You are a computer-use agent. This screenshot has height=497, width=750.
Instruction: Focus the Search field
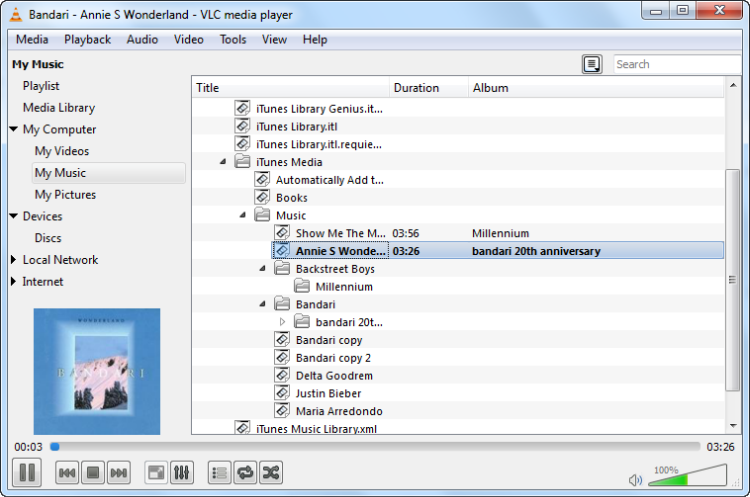[677, 64]
